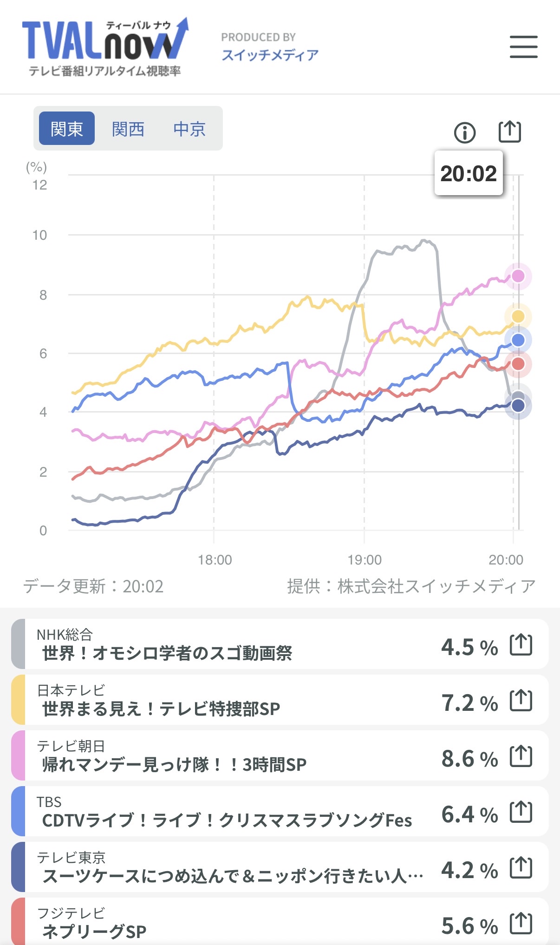The height and width of the screenshot is (945, 560).
Task: Switch to the 中京 region tab
Action: [x=189, y=129]
